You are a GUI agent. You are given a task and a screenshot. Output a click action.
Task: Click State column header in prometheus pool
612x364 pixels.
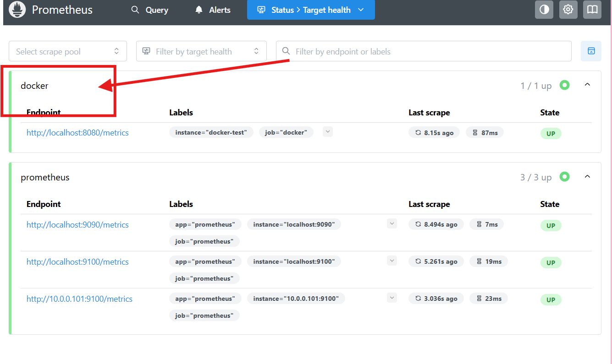pos(550,204)
